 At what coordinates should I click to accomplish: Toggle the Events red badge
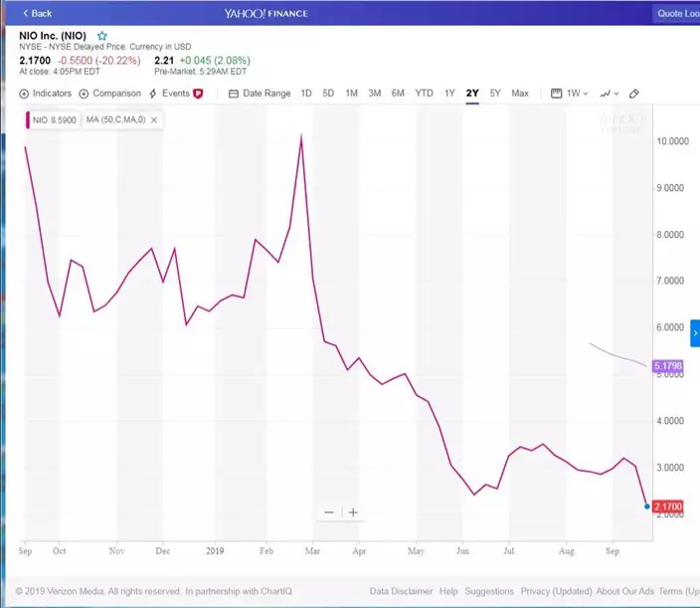(x=198, y=93)
